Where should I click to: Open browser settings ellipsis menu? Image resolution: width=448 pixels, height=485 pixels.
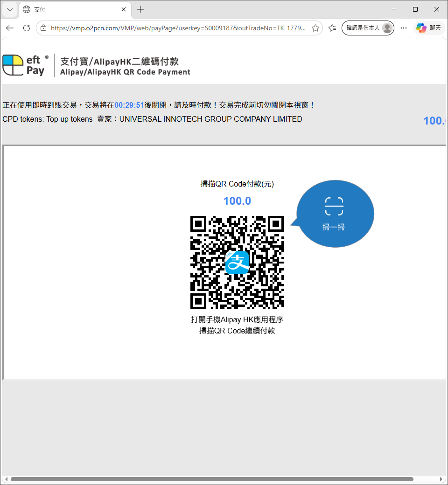point(403,28)
